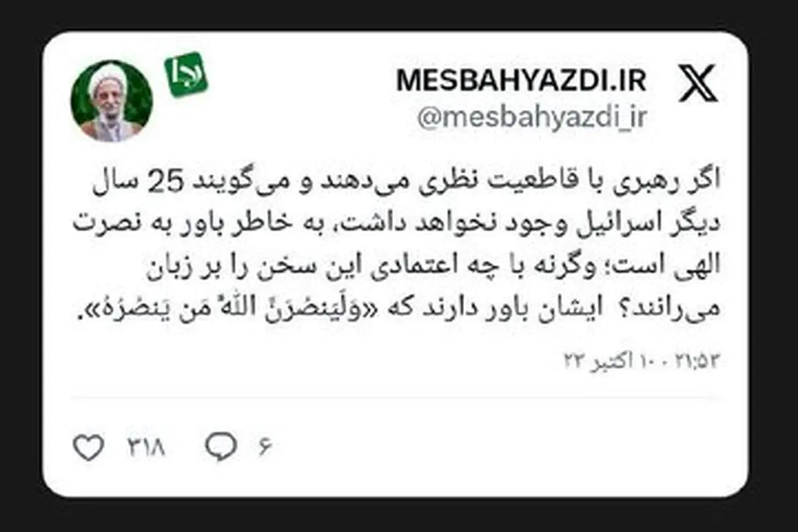Screen dimensions: 798x532
Task: Click the empty white area right of the reply count
Action: click(x=499, y=448)
